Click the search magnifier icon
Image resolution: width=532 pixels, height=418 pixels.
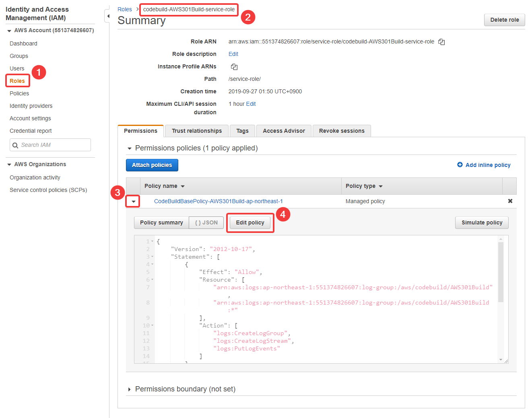pos(15,145)
